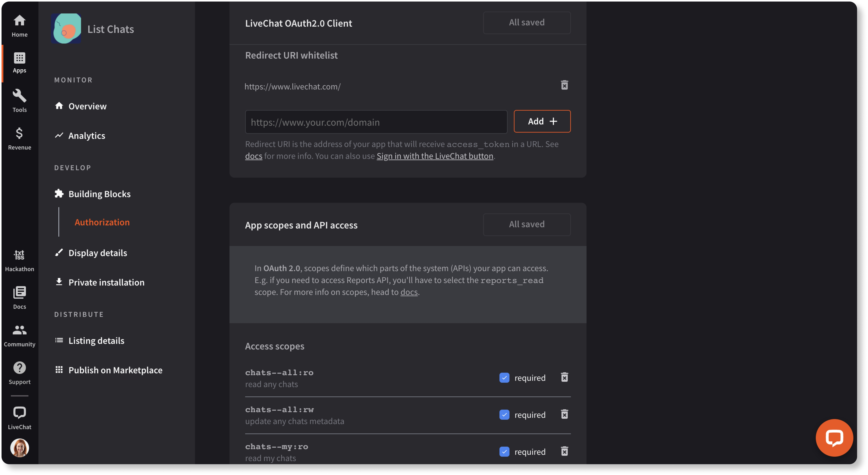Click the Private installation download icon
Viewport: 868px width, 475px height.
pos(59,282)
